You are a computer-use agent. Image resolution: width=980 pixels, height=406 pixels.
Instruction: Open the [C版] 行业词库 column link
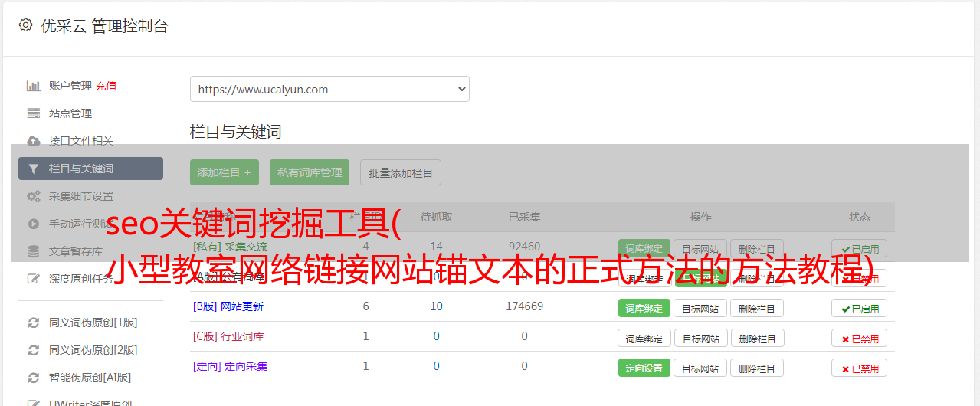pos(228,336)
